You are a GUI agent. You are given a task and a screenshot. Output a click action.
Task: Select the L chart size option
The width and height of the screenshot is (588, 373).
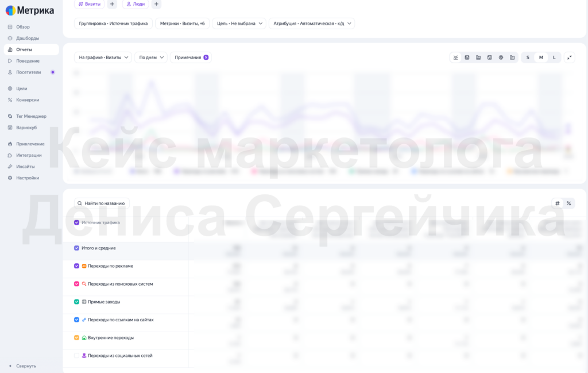coord(554,57)
